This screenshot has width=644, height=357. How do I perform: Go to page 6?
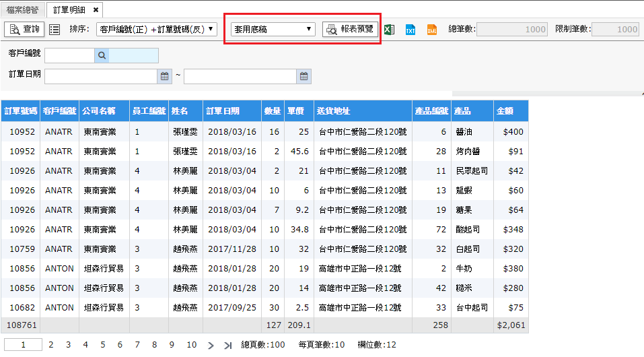pyautogui.click(x=120, y=345)
